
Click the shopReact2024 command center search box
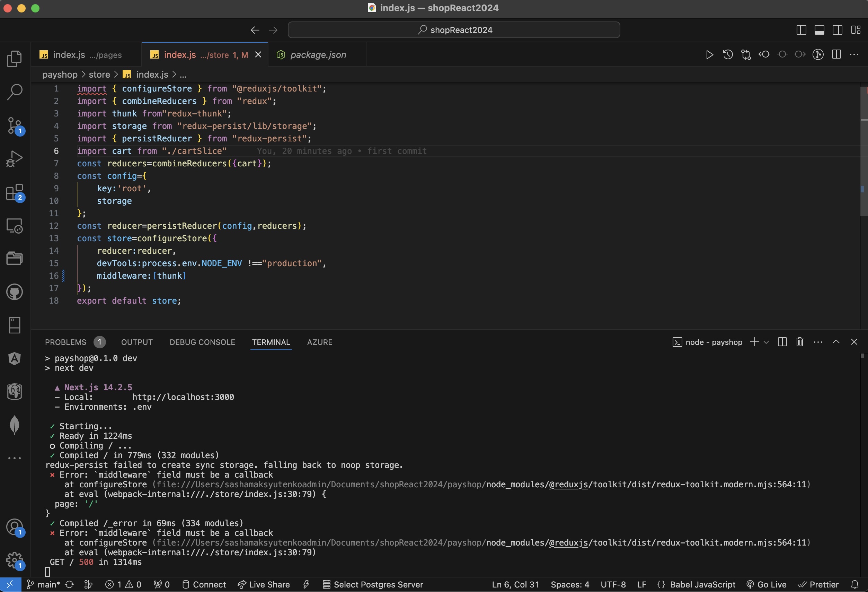click(x=454, y=30)
